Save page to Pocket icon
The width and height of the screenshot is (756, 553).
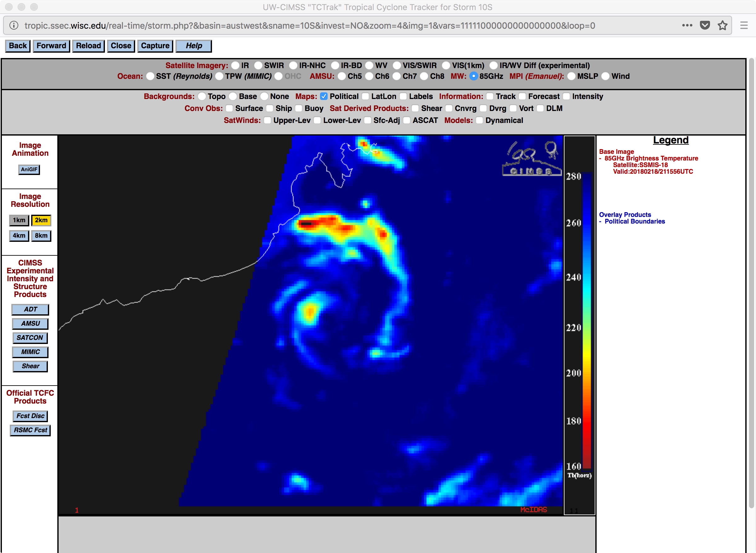(705, 26)
